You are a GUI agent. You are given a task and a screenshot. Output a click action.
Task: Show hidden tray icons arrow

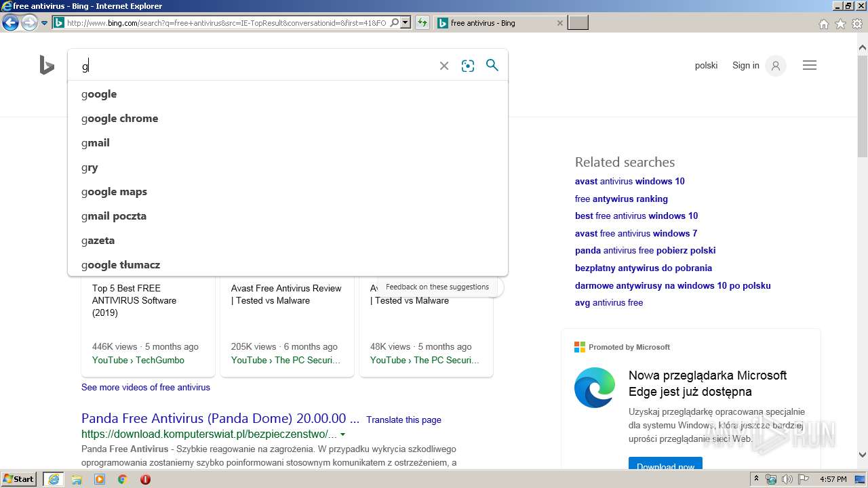tap(757, 479)
